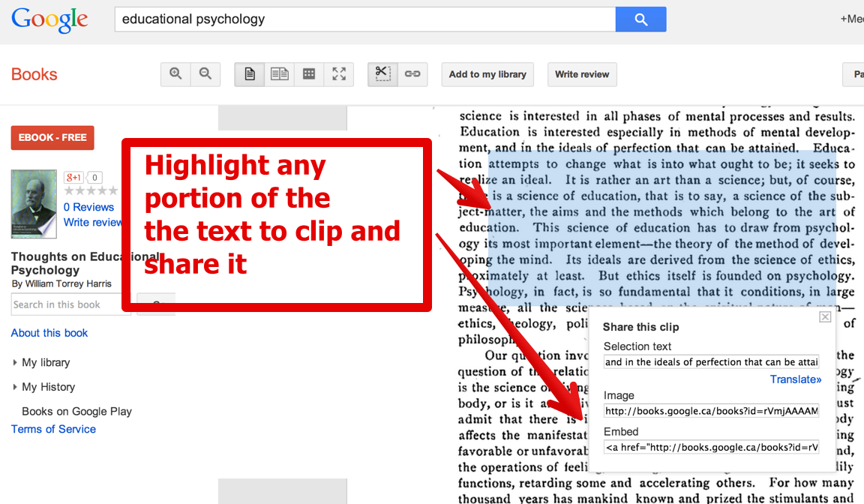Open the link sharing tool
The width and height of the screenshot is (864, 504).
tap(412, 74)
